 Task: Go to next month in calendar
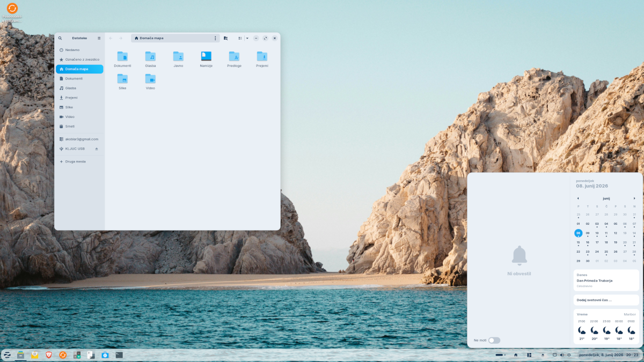point(634,198)
